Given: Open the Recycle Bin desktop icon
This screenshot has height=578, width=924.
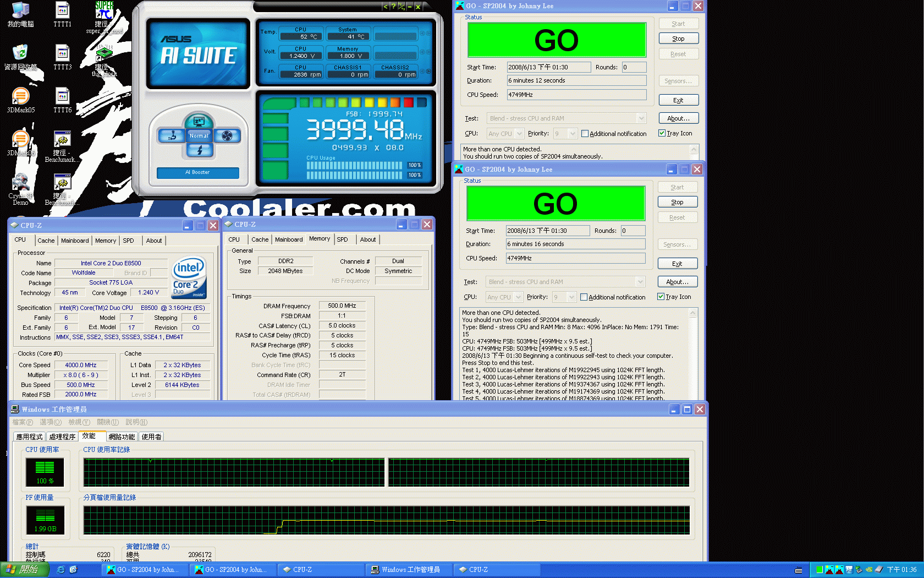Looking at the screenshot, I should (x=20, y=57).
